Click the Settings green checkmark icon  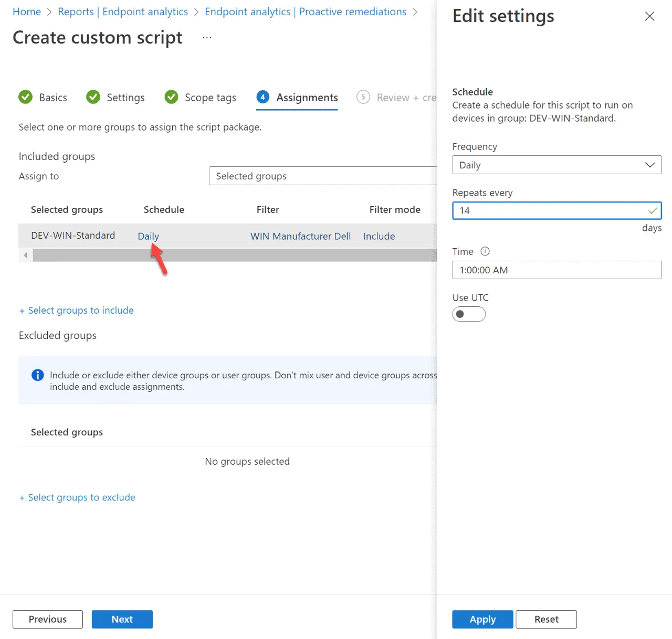click(x=93, y=97)
